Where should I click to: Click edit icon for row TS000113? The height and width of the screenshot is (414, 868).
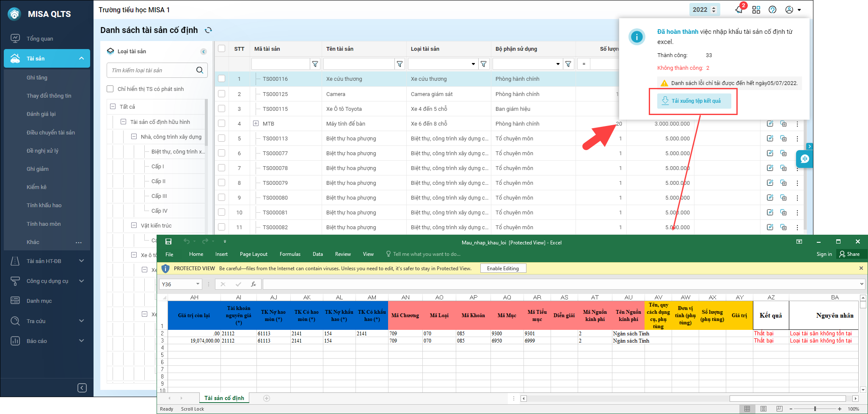pyautogui.click(x=770, y=138)
